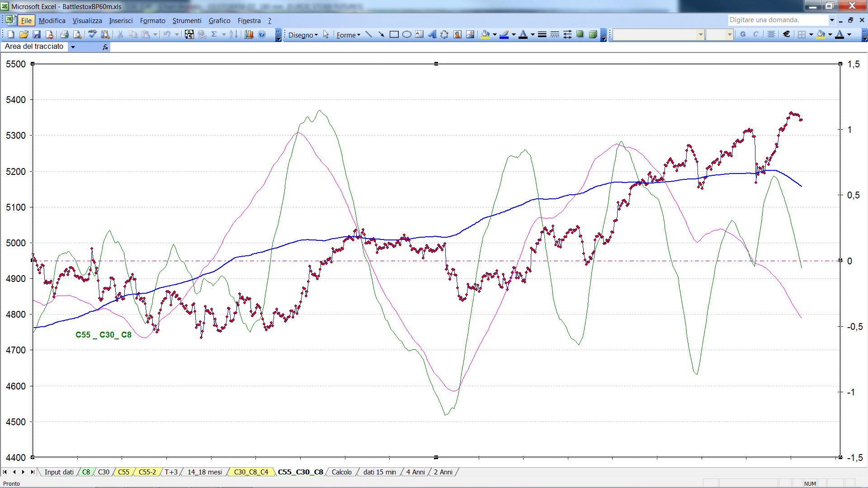Switch to the 4 Anni sheet tab
The image size is (868, 488).
pyautogui.click(x=415, y=472)
